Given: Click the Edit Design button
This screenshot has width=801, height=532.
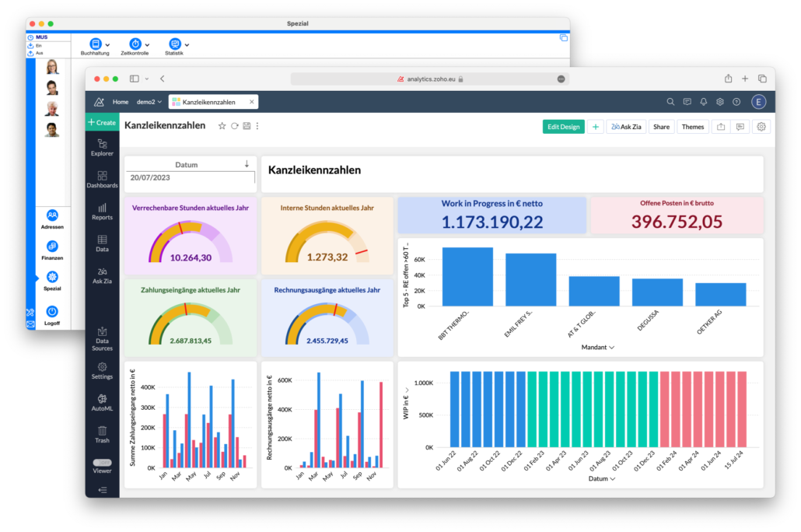Looking at the screenshot, I should 563,127.
